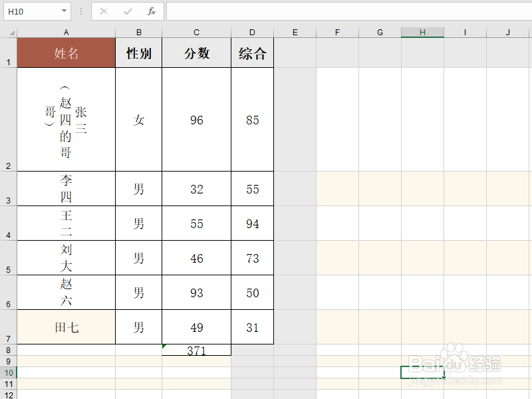Screen dimensions: 532x399
Task: Select the 综合 header cell
Action: point(252,53)
